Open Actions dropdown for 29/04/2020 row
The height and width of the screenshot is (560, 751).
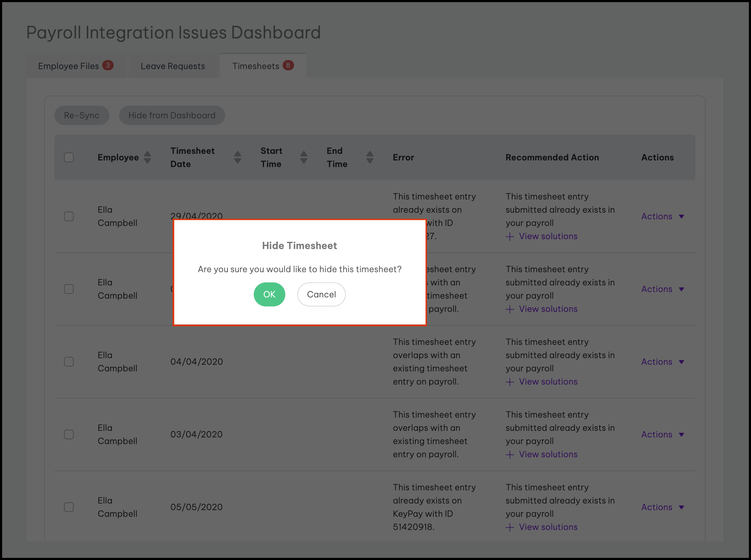coord(662,216)
